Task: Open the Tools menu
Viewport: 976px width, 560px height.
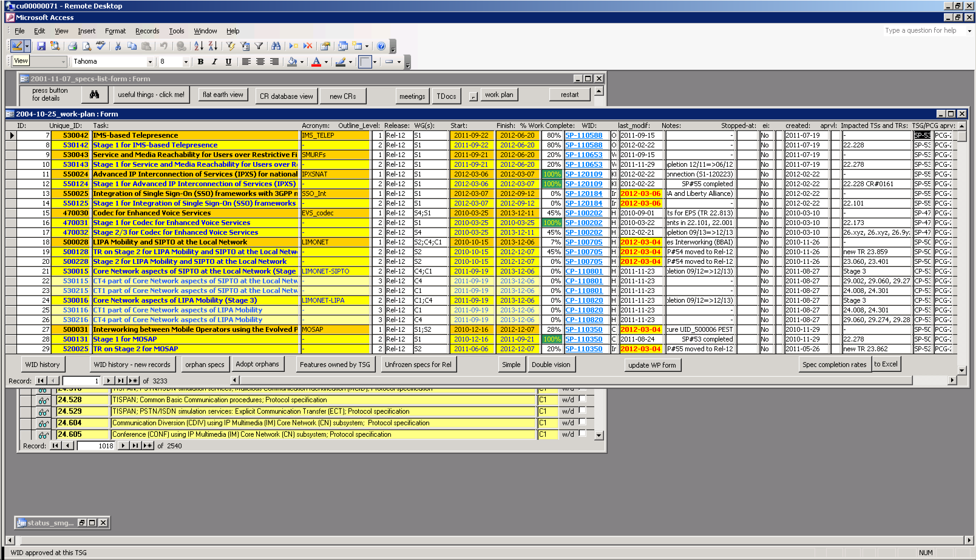Action: pos(177,31)
